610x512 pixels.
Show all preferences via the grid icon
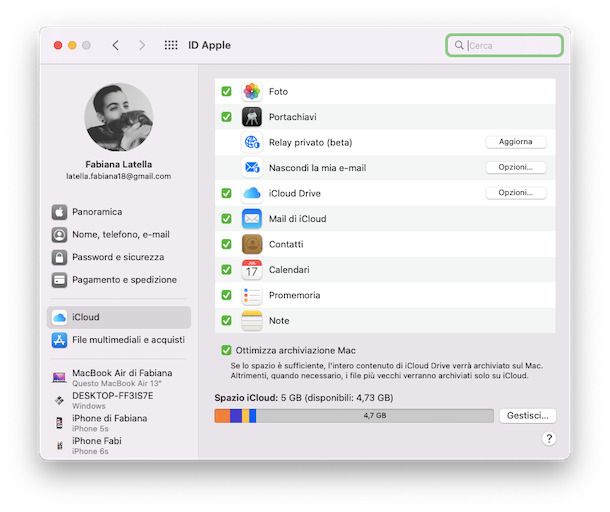click(x=171, y=45)
